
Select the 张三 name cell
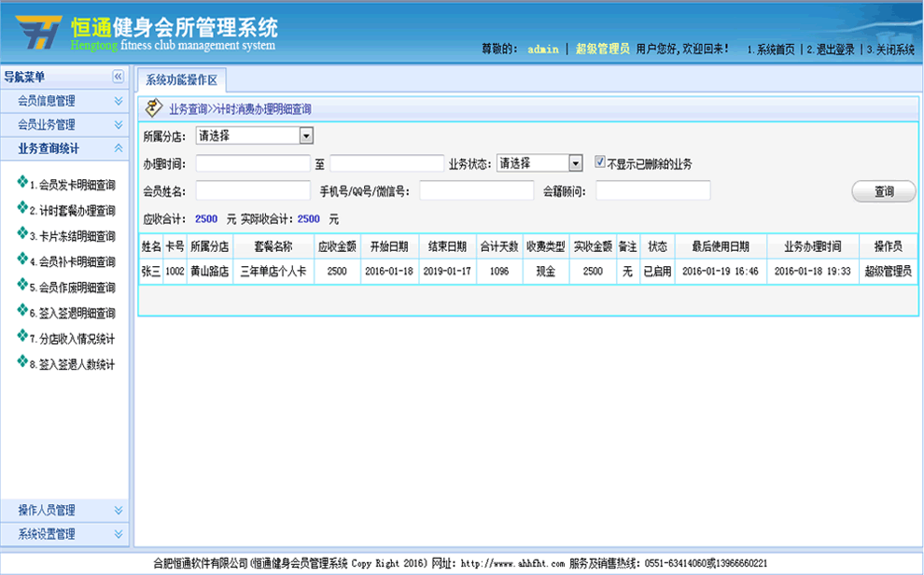[151, 272]
